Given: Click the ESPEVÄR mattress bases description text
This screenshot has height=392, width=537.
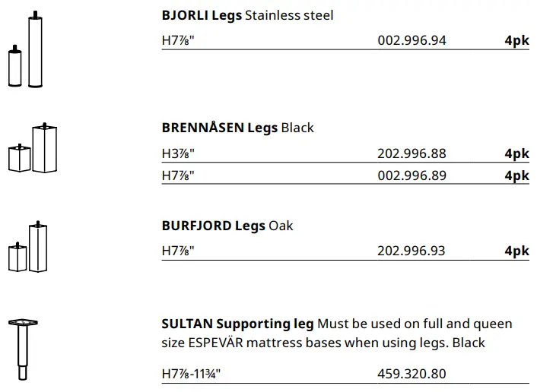Looking at the screenshot, I should (x=323, y=343).
